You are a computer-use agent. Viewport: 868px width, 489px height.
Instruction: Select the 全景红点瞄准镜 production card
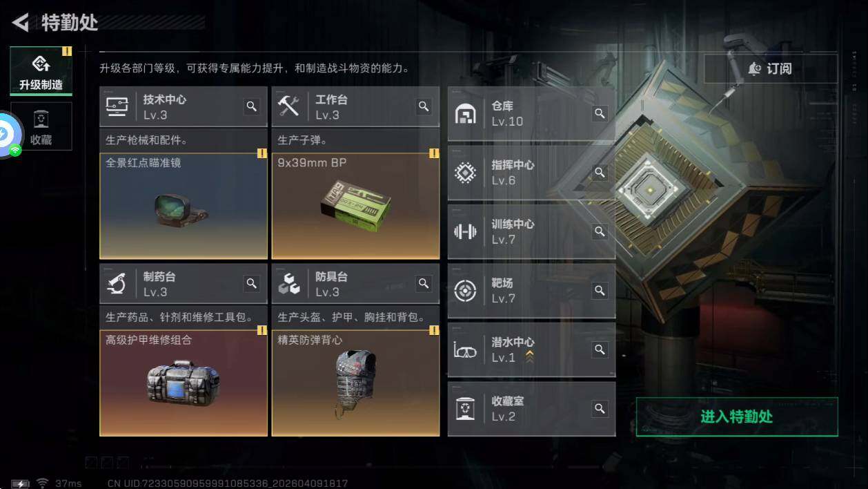pyautogui.click(x=184, y=206)
